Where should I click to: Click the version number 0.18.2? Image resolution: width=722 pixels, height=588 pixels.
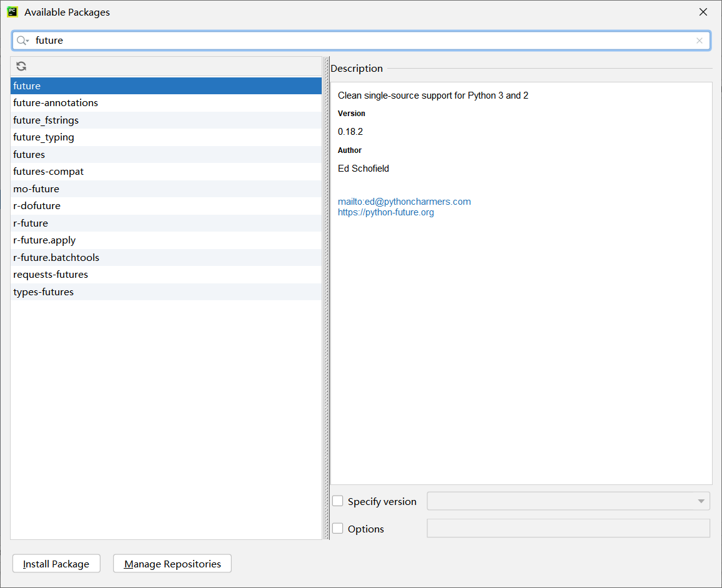350,132
